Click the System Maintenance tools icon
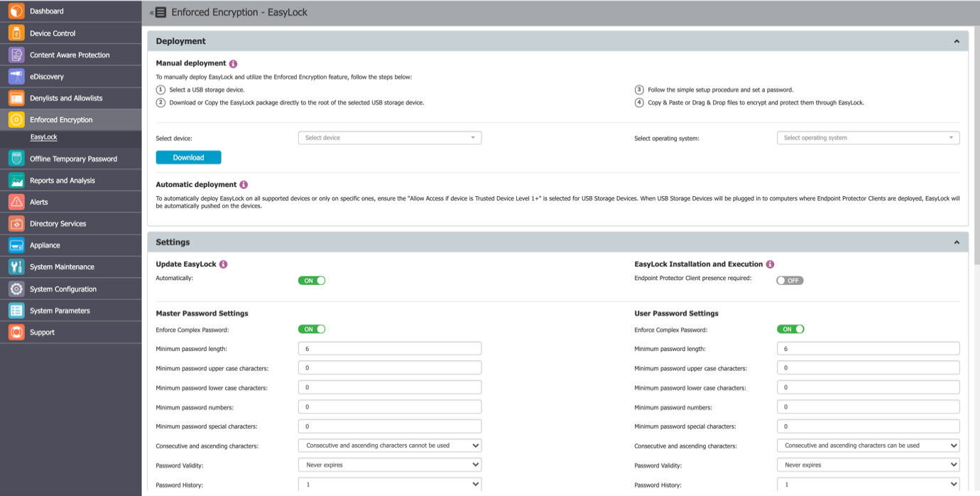The height and width of the screenshot is (496, 980). pos(16,267)
